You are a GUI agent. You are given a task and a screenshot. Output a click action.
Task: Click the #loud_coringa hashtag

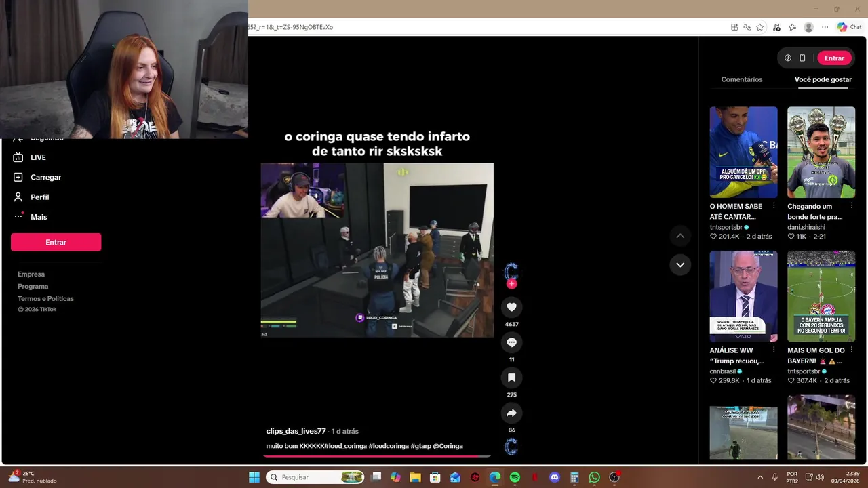345,446
